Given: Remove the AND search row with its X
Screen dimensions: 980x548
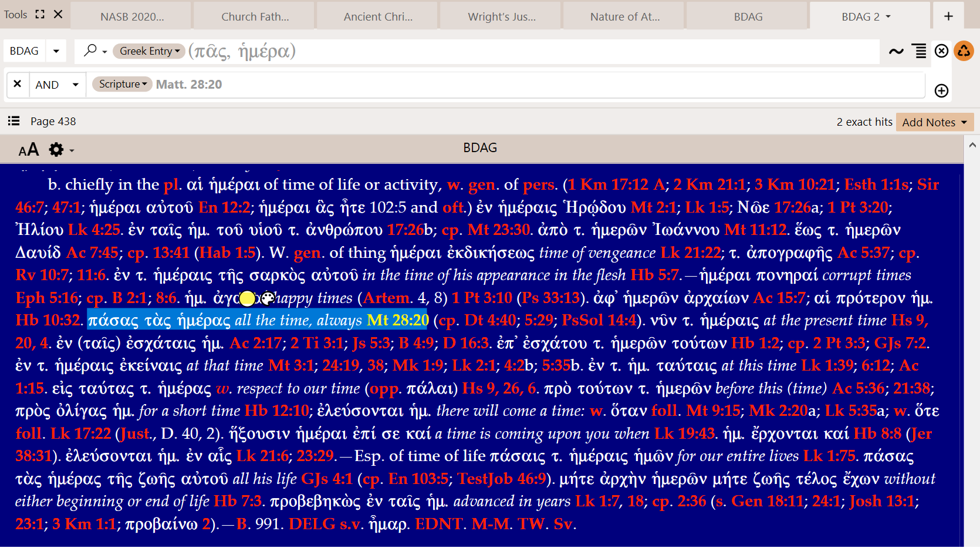Looking at the screenshot, I should coord(18,84).
